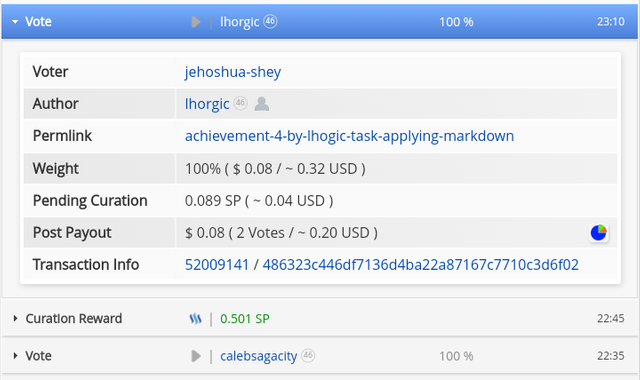Open the achievement-4 permlink
Screen dimensions: 640x380
click(x=349, y=136)
